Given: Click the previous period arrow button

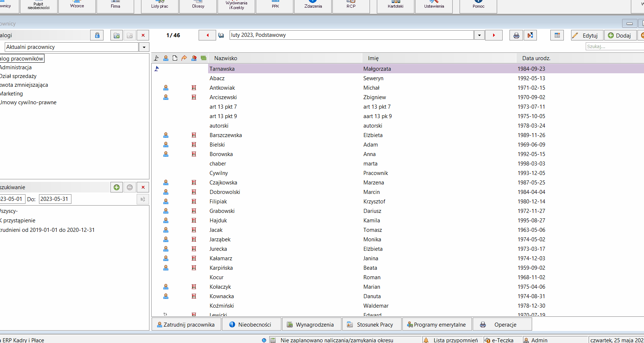Looking at the screenshot, I should click(x=207, y=35).
